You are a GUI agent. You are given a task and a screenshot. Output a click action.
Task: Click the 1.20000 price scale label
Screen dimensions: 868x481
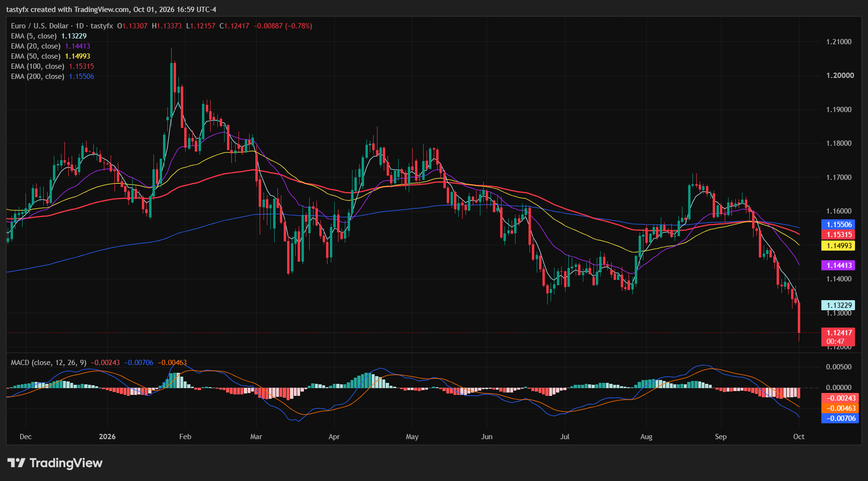pos(840,76)
